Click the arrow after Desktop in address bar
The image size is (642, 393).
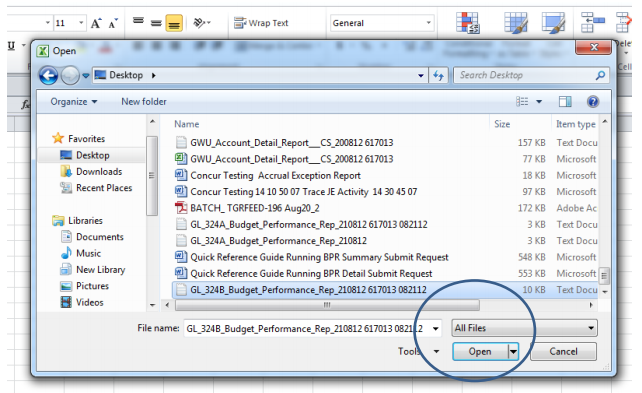pyautogui.click(x=154, y=75)
